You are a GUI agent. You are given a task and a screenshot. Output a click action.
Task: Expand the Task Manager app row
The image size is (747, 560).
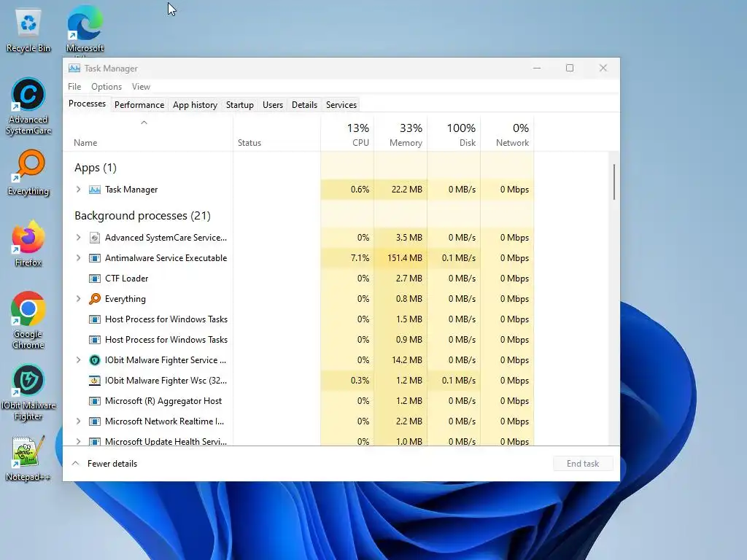point(79,190)
